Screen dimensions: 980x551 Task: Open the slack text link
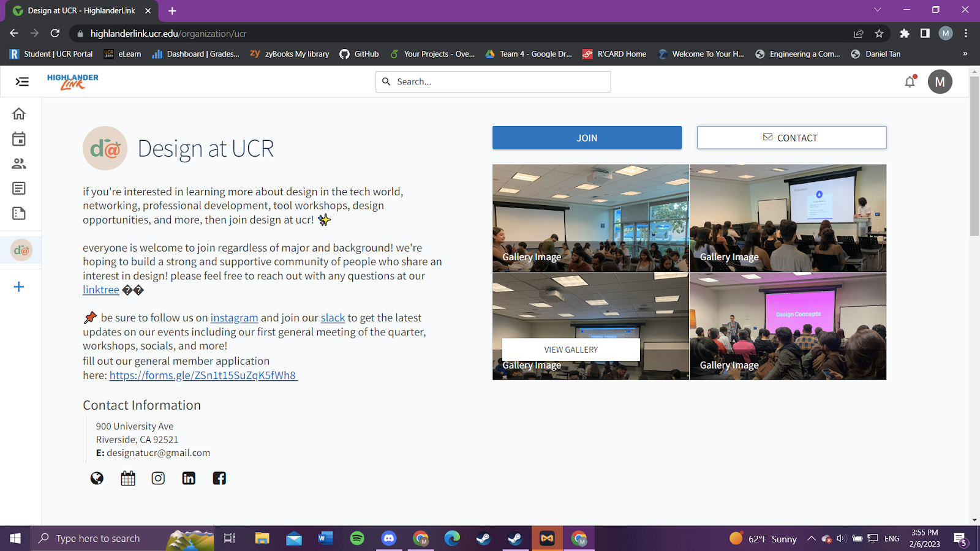point(333,318)
